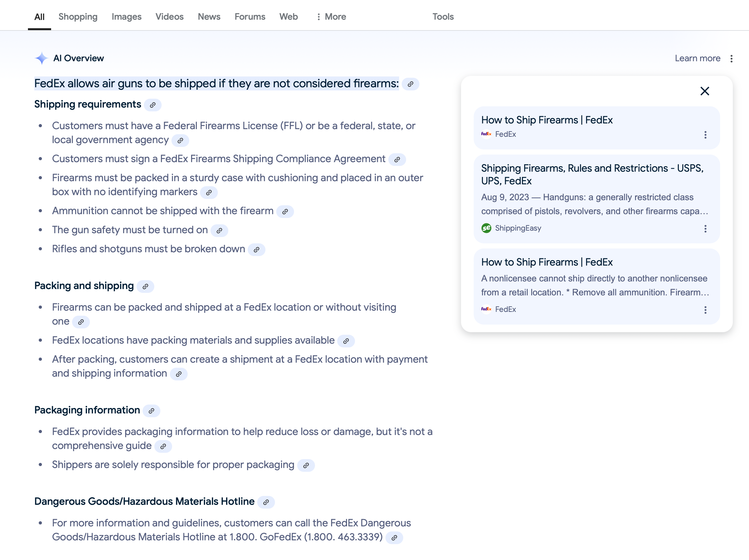Open the Videos results tab
This screenshot has width=749, height=560.
point(169,16)
